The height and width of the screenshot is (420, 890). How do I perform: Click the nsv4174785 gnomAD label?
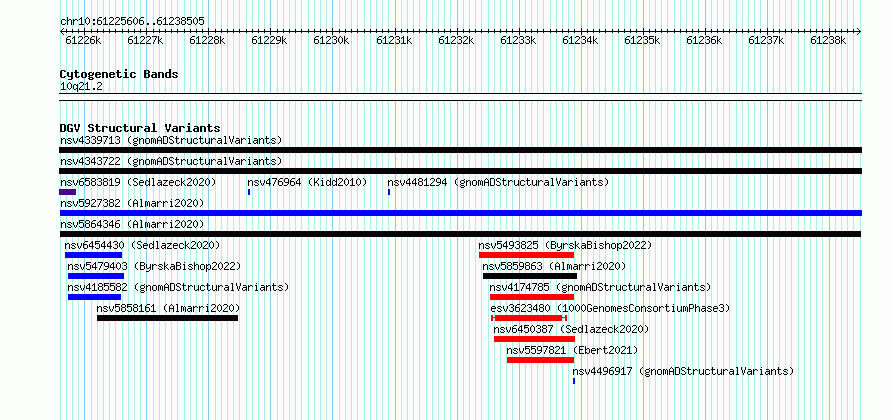coord(600,287)
